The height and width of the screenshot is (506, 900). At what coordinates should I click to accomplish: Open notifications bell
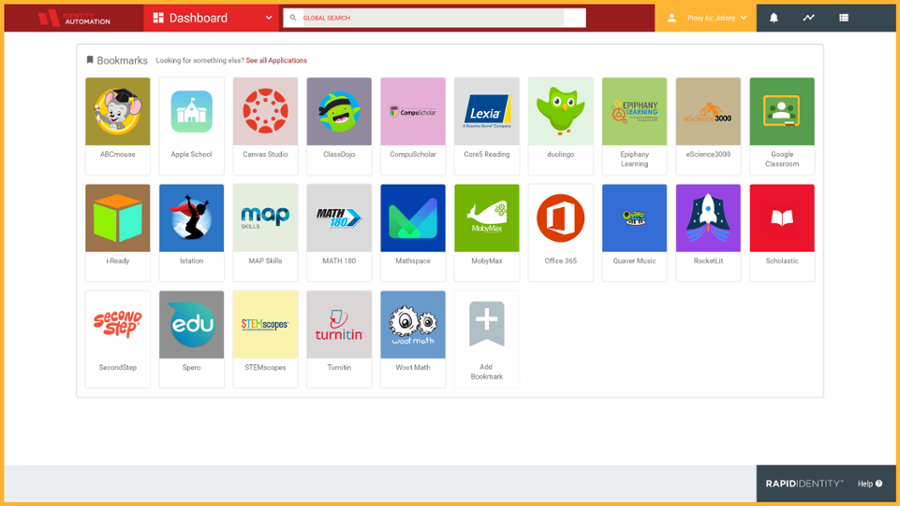[x=774, y=18]
